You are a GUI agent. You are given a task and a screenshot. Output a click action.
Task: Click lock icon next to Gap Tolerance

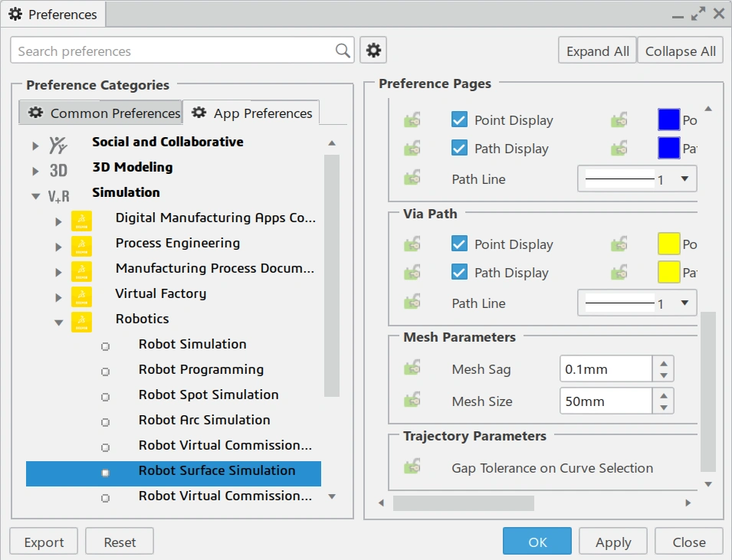pyautogui.click(x=412, y=467)
